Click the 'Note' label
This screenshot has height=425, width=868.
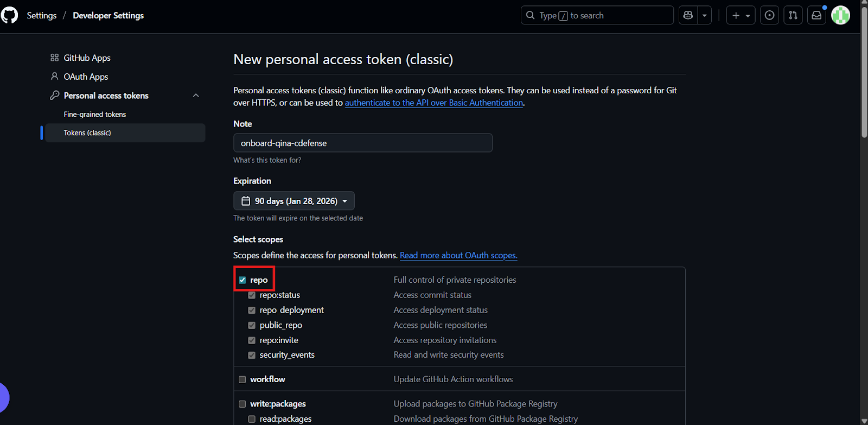pyautogui.click(x=242, y=124)
